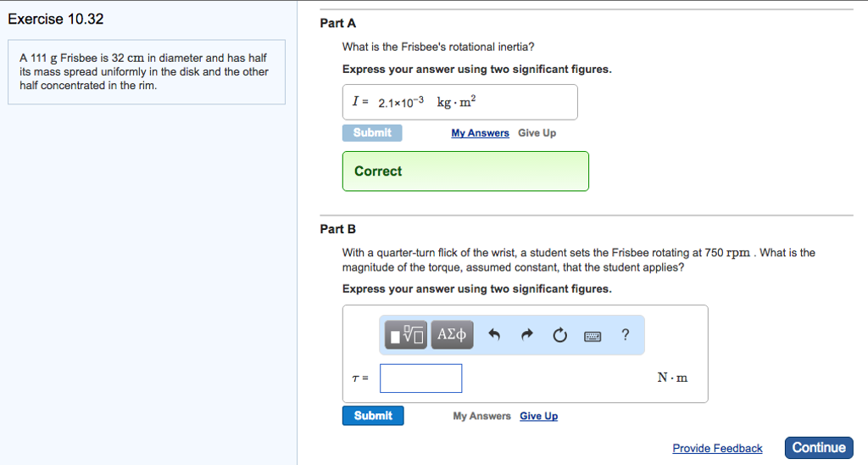Screen dimensions: 868x465
Task: Open My Answers link under Part A
Action: (x=480, y=133)
